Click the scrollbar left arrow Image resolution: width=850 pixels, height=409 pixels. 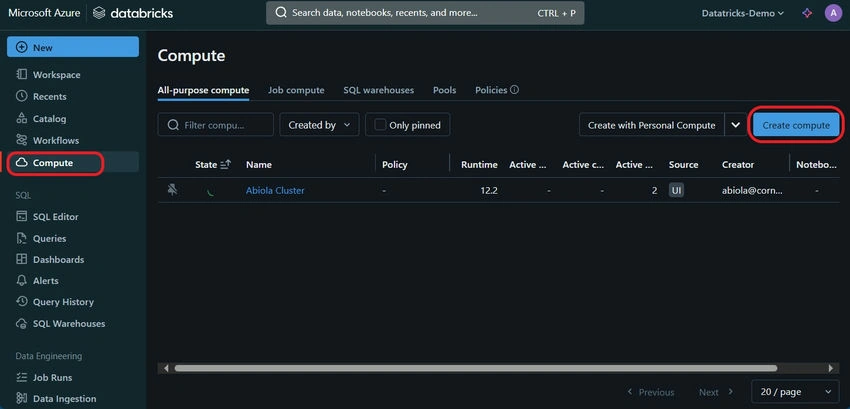pyautogui.click(x=165, y=368)
